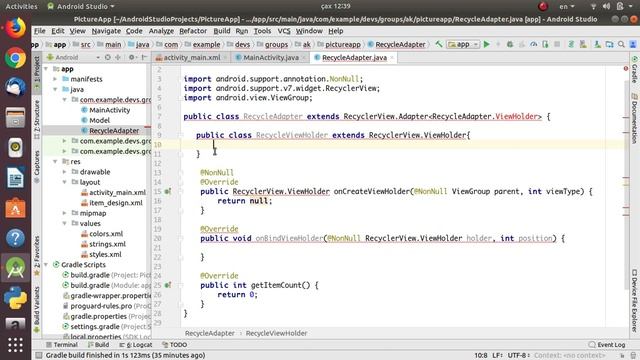The width and height of the screenshot is (640, 360).
Task: Collapse the Gradle Scripts node
Action: (x=46, y=264)
